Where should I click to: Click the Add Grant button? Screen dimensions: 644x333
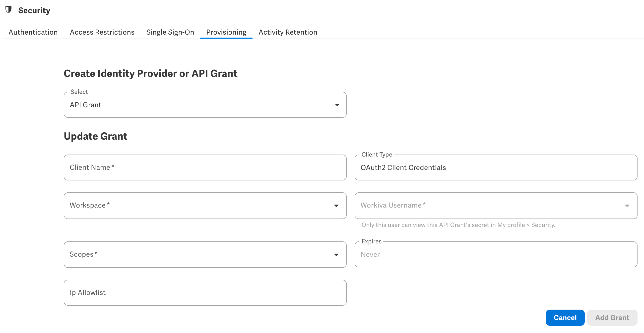pos(612,318)
